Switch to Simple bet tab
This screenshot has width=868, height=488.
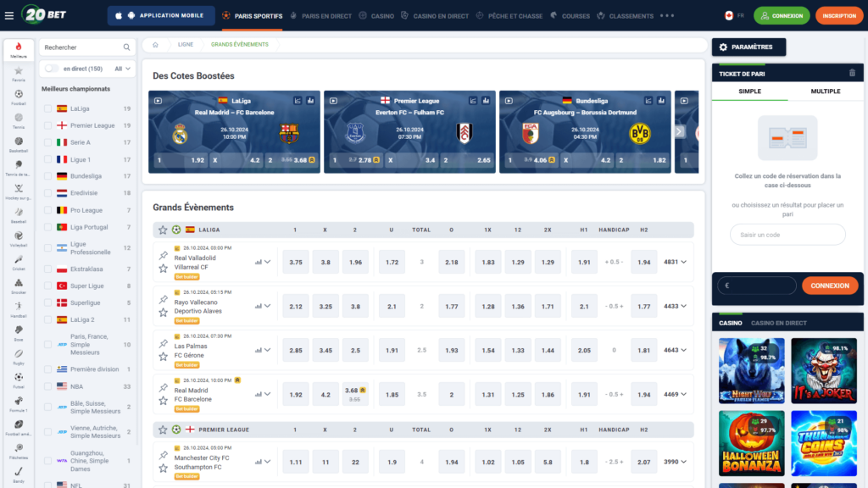click(x=749, y=91)
